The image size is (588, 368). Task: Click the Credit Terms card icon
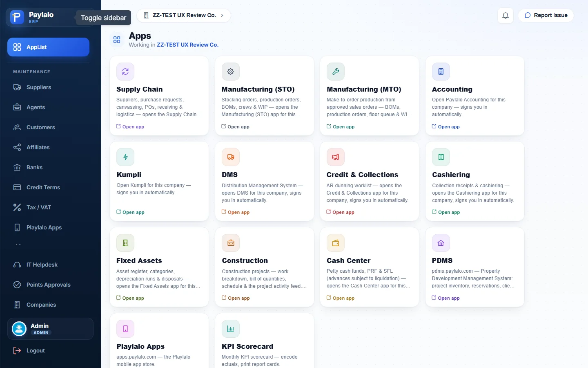pos(17,187)
